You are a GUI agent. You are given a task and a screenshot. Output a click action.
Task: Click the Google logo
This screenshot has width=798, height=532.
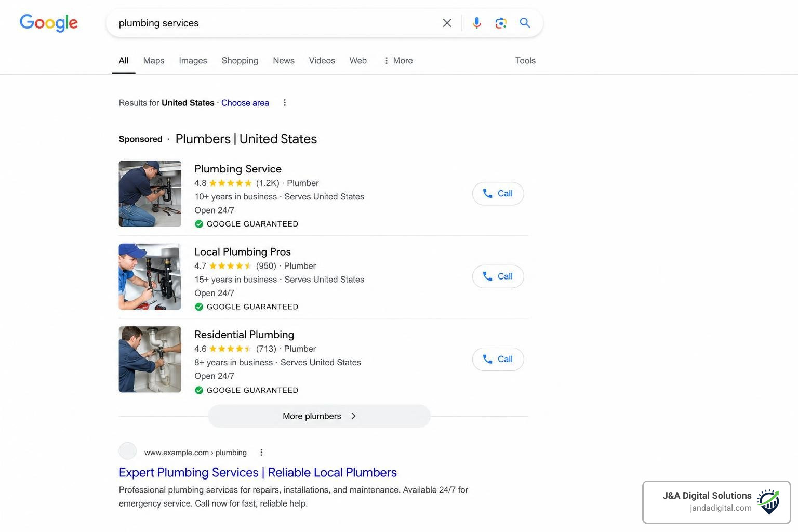tap(49, 23)
